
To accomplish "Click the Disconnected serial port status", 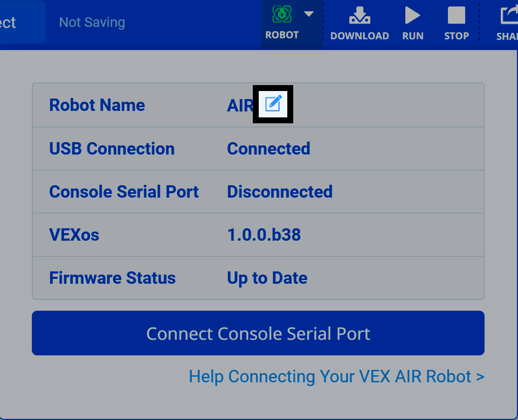I will tap(280, 192).
